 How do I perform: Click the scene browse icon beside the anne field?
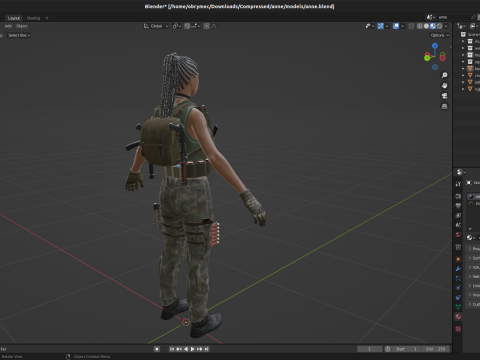pos(431,17)
